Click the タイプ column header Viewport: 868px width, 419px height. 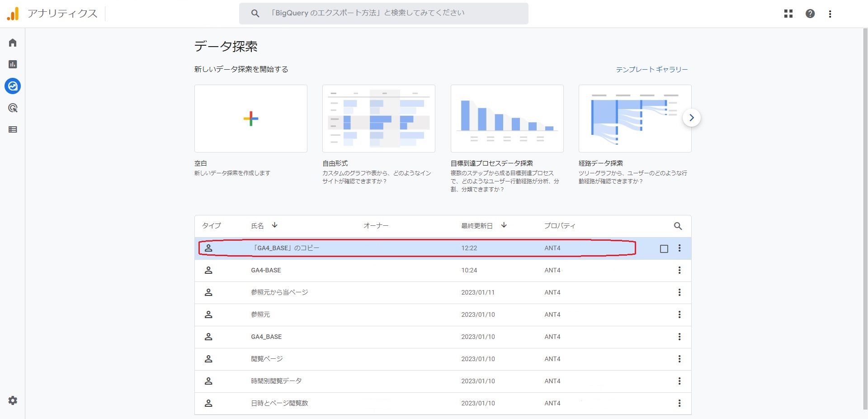click(x=212, y=226)
